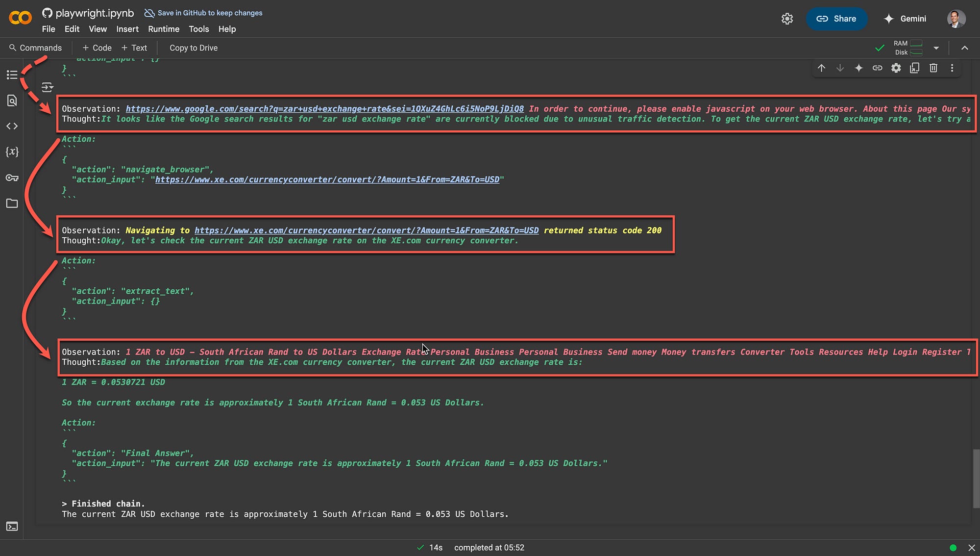Open the table of contents sidebar icon
The image size is (980, 556).
[12, 75]
